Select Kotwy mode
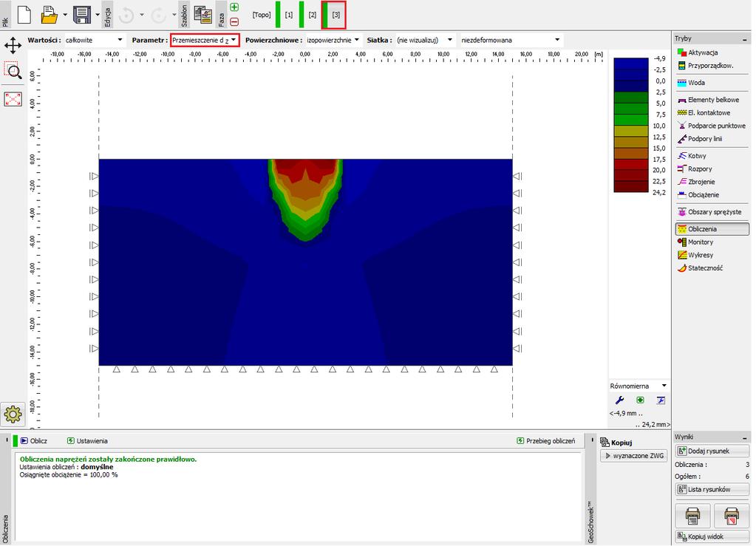This screenshot has width=756, height=546. pos(692,156)
